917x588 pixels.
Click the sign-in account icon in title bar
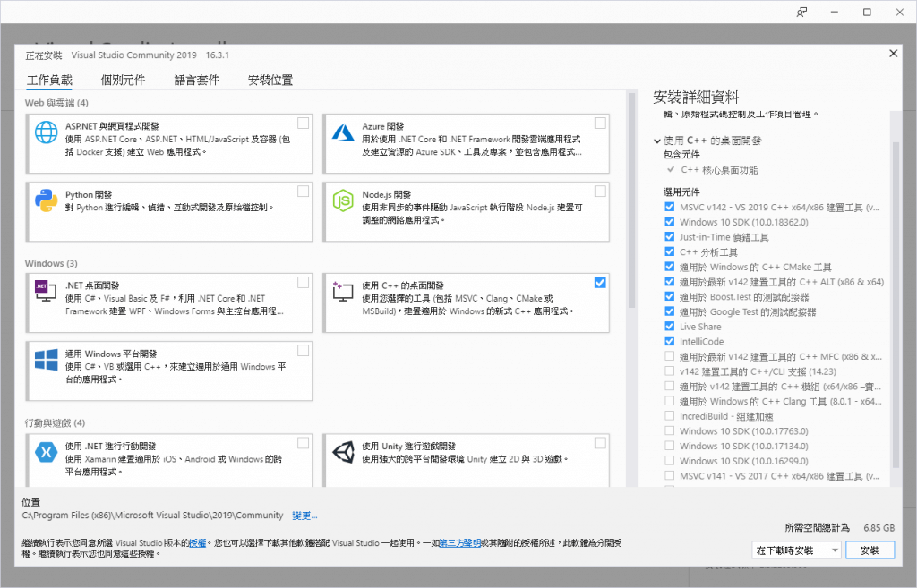[801, 12]
